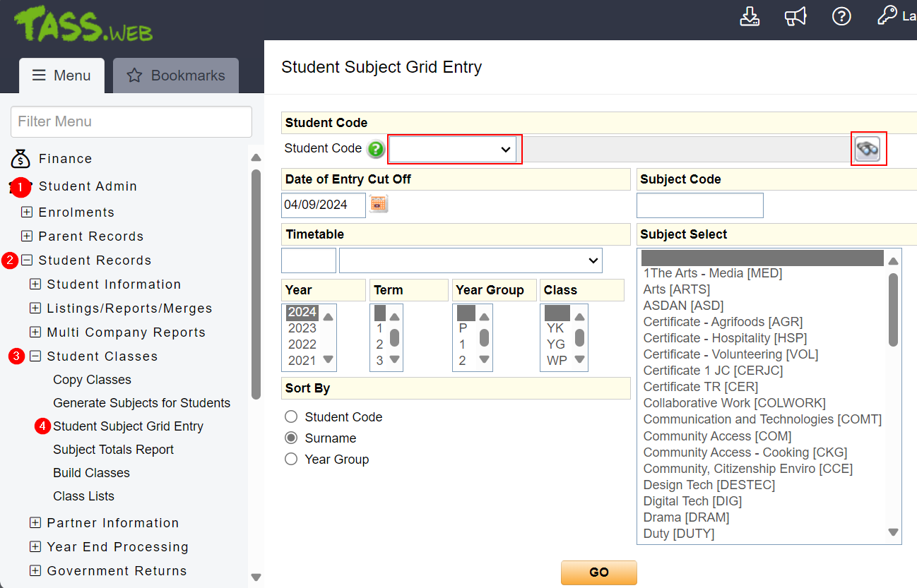Open the help question mark icon in top bar

(x=841, y=16)
